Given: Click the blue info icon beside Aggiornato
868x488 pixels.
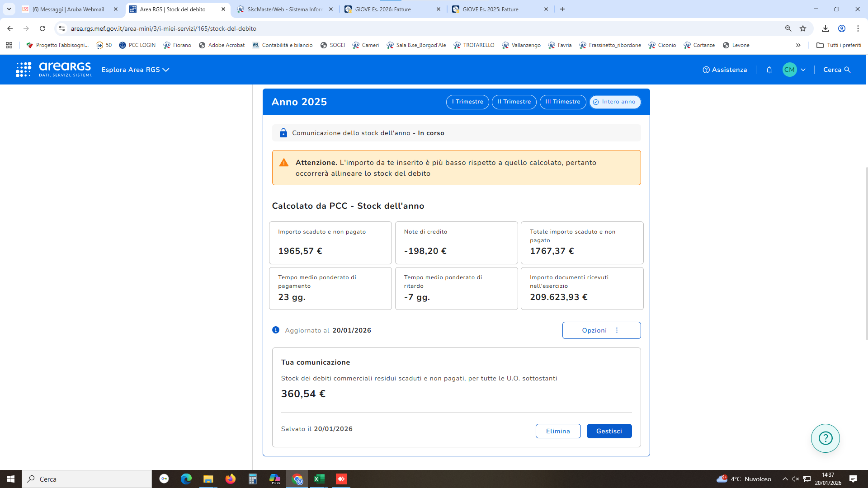Looking at the screenshot, I should point(276,330).
